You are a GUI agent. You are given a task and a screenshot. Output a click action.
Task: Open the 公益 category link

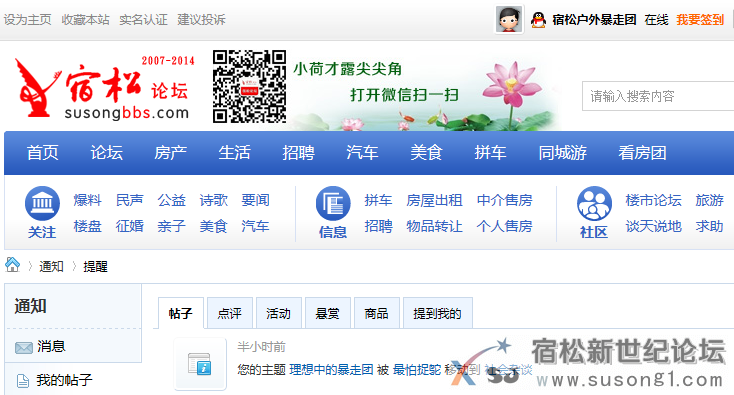pyautogui.click(x=172, y=200)
